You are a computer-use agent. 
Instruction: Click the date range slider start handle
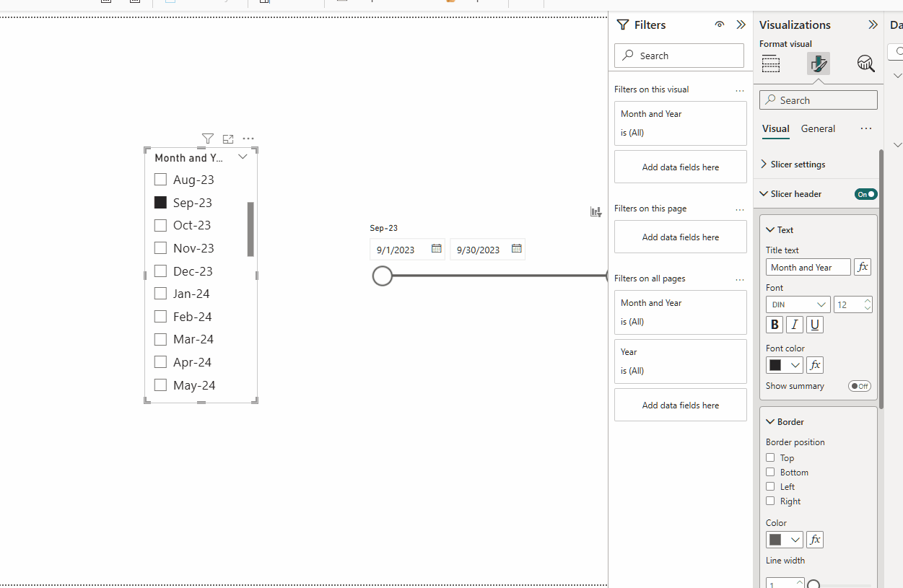383,276
